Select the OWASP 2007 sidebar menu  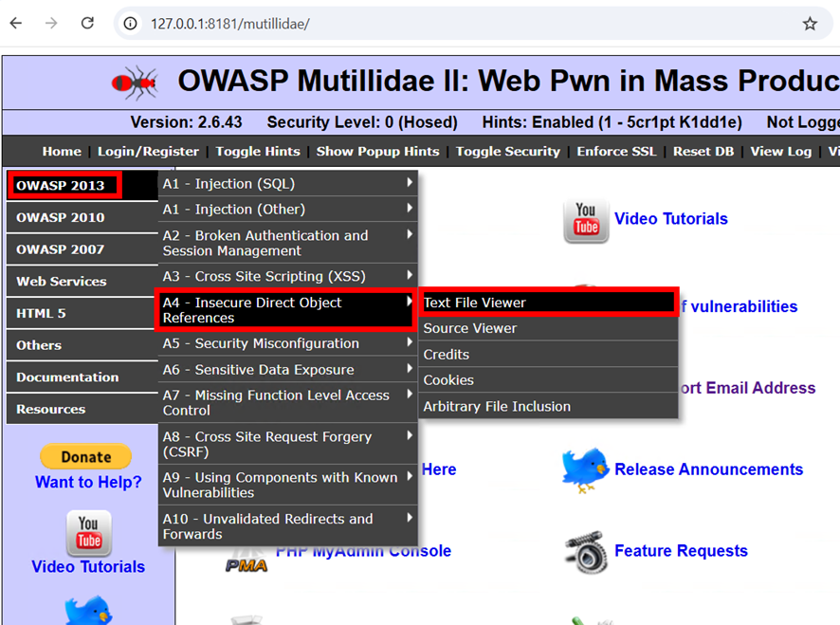[82, 249]
